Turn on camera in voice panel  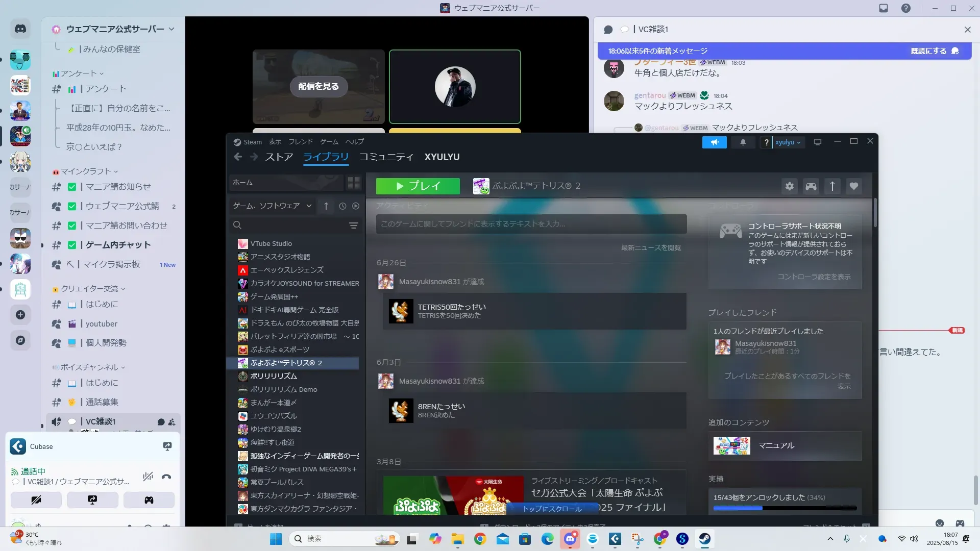click(x=36, y=500)
